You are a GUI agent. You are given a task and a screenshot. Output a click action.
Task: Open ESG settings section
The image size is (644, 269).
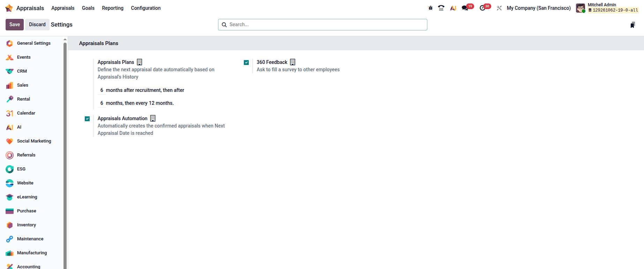(31, 169)
